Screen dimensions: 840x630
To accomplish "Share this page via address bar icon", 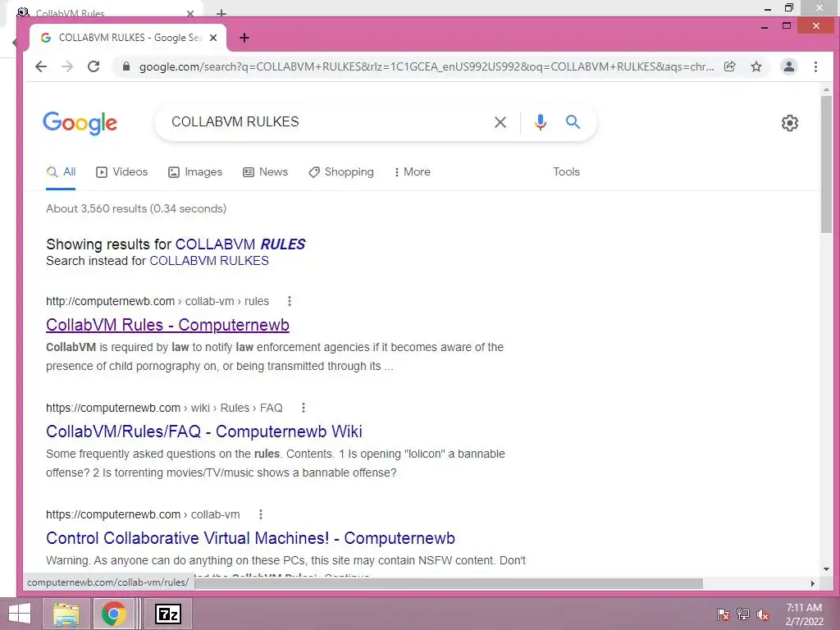I will [729, 66].
